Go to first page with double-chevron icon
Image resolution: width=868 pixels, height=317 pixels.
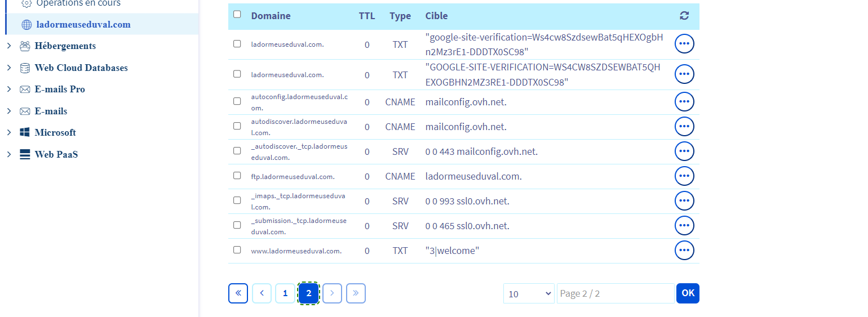pos(238,293)
